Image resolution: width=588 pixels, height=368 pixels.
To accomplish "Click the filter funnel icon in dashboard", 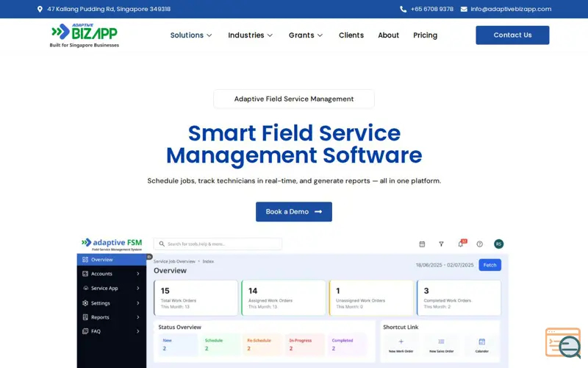I will click(442, 244).
